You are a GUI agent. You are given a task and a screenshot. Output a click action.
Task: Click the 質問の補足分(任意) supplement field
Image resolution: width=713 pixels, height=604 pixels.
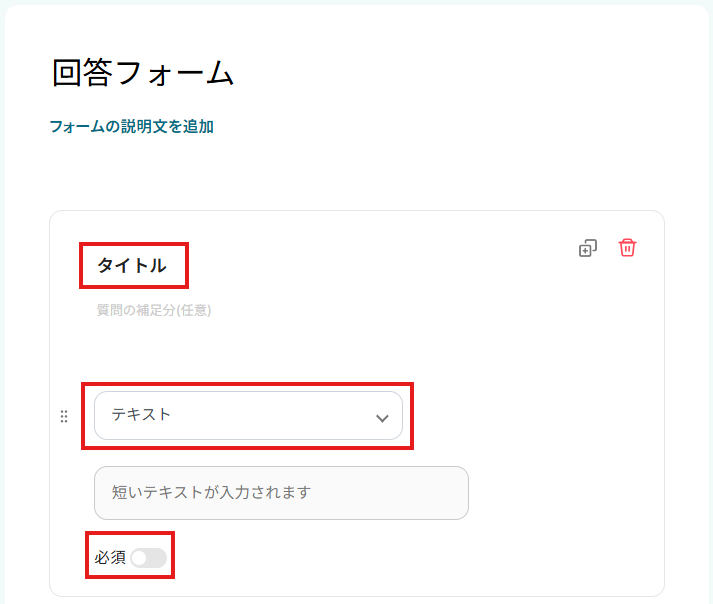point(154,310)
